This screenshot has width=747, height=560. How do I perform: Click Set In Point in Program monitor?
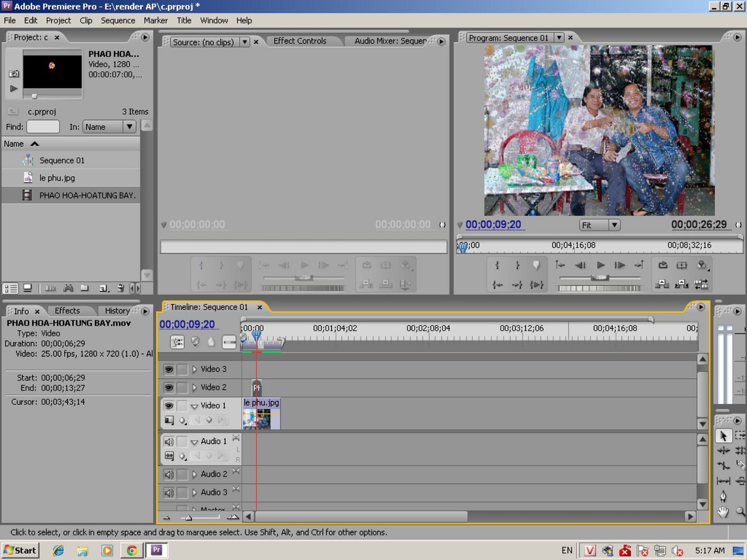(497, 265)
